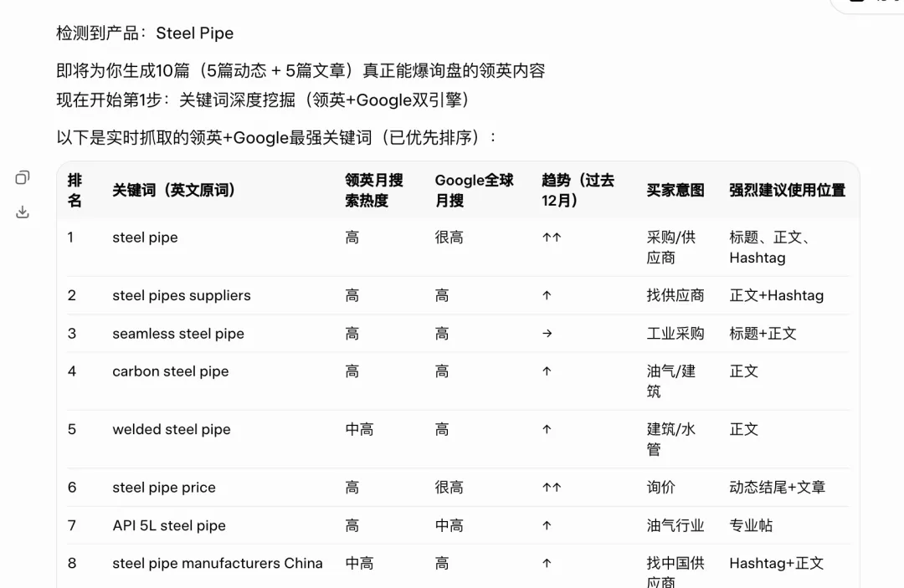
Task: Download the keyword table
Action: coord(23,212)
